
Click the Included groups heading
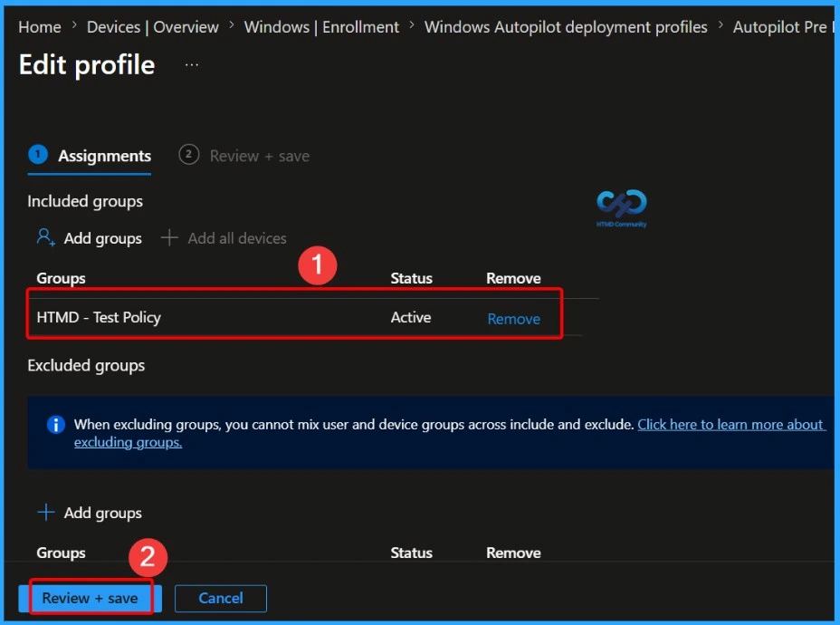(x=85, y=202)
